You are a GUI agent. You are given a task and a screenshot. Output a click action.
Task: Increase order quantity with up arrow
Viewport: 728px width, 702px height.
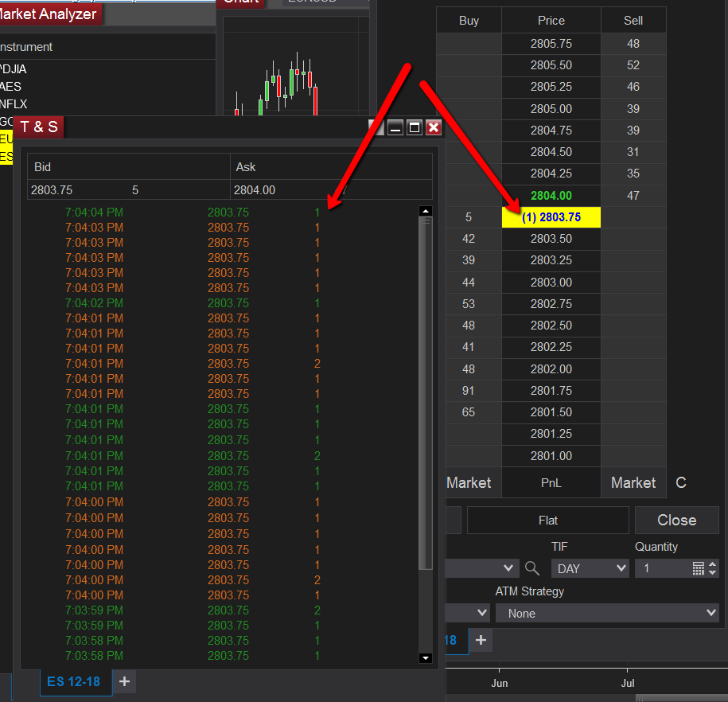point(713,564)
